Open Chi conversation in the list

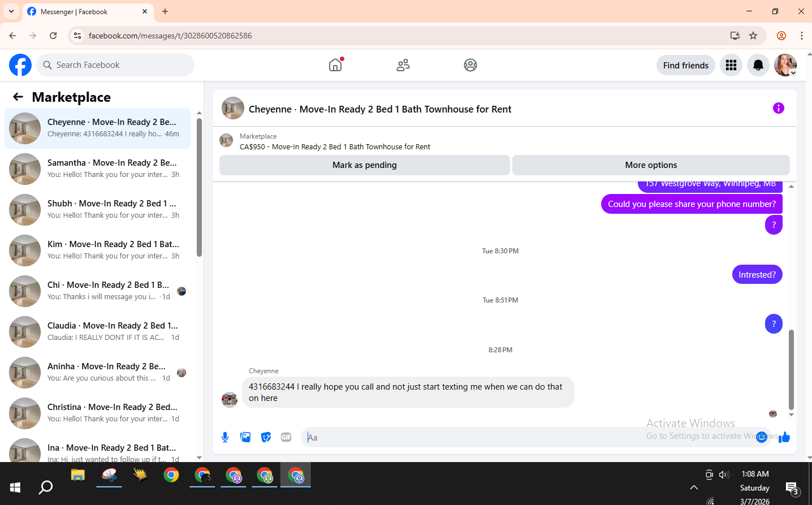click(97, 291)
